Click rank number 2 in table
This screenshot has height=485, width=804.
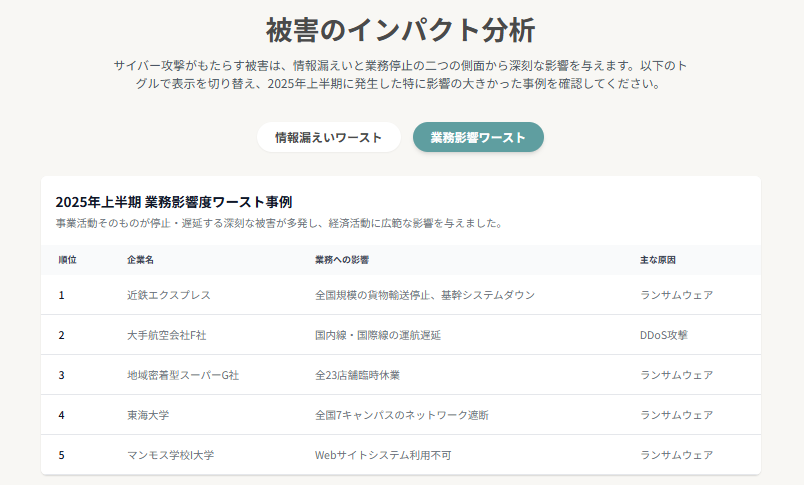62,335
